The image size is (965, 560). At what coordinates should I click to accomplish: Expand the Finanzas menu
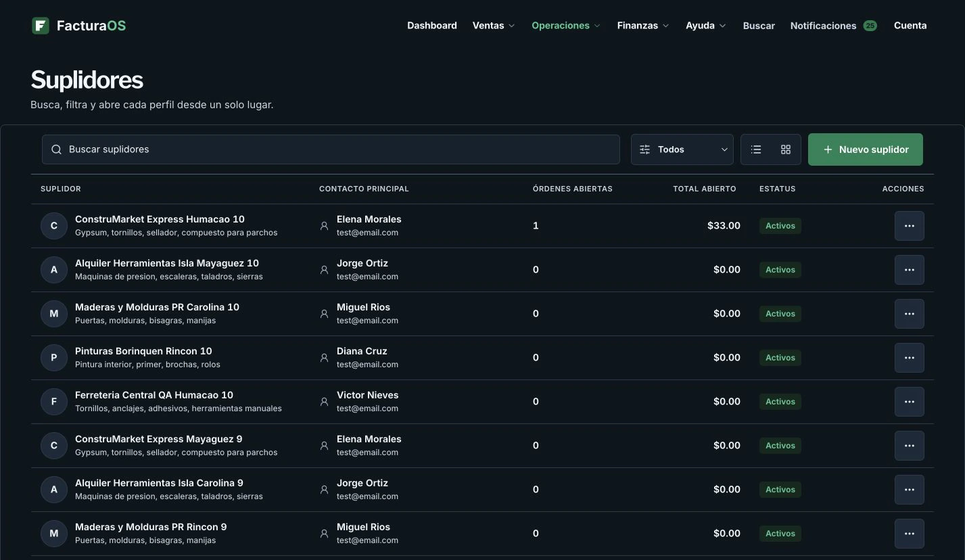[643, 26]
